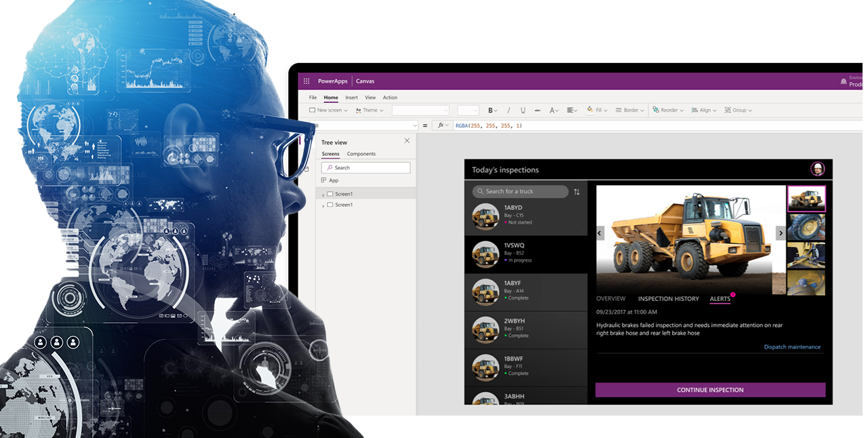Open the Group dropdown
Image resolution: width=868 pixels, height=438 pixels.
pos(738,110)
